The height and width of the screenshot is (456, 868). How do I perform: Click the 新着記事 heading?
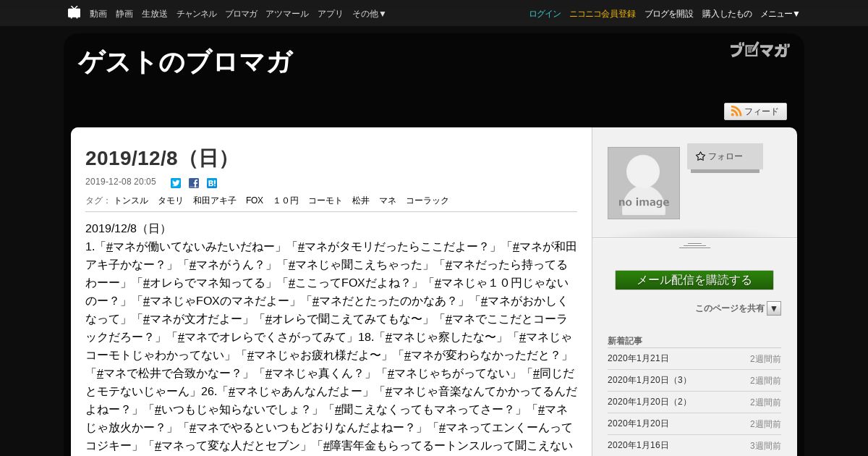[625, 340]
